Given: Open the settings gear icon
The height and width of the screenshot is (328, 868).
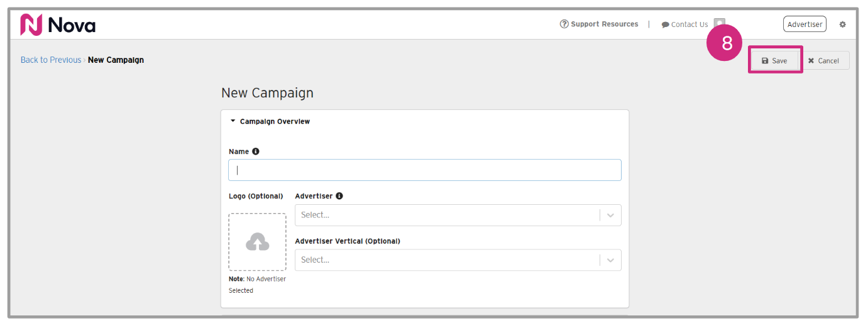Looking at the screenshot, I should pos(843,25).
